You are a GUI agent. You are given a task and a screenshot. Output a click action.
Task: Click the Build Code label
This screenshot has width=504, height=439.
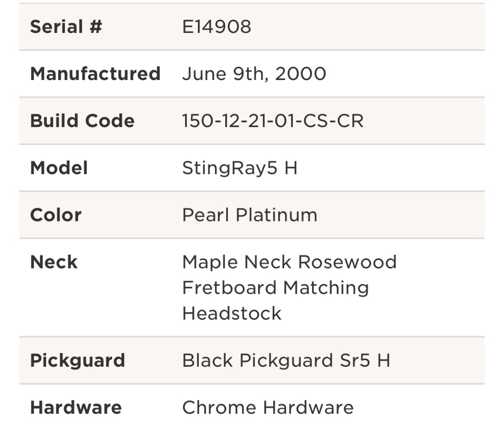tap(82, 121)
